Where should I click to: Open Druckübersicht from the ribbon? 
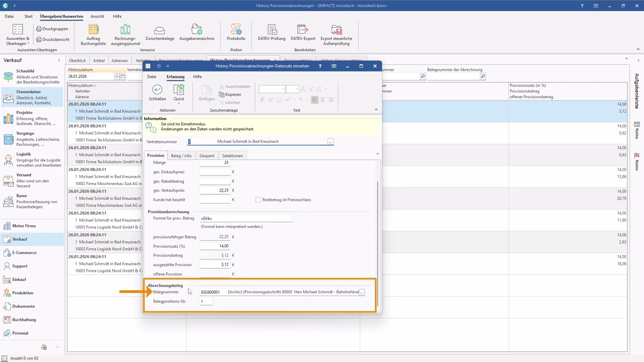pyautogui.click(x=52, y=39)
